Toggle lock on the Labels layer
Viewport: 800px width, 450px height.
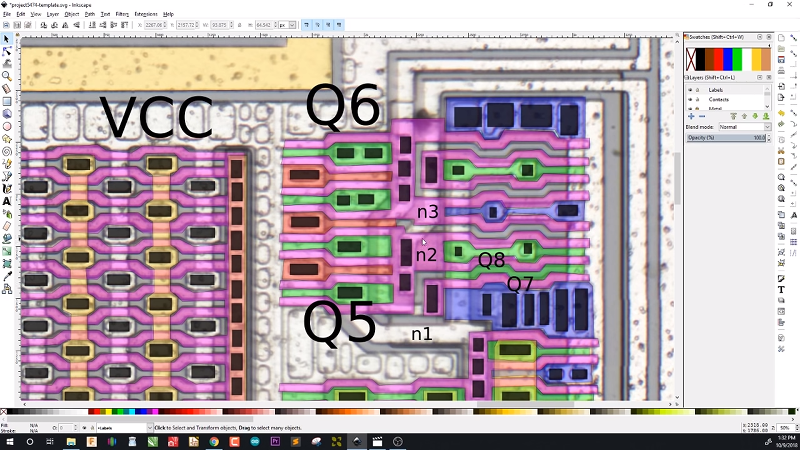click(697, 90)
